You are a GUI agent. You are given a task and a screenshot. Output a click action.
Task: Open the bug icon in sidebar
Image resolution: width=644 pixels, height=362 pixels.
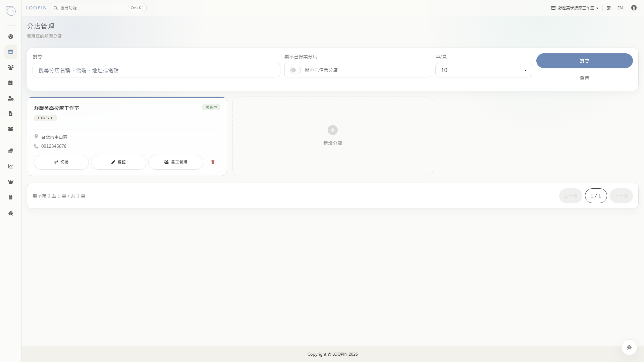pos(11,213)
